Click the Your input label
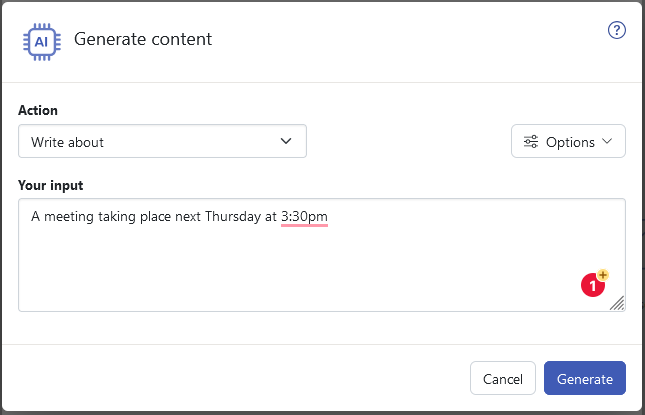The width and height of the screenshot is (645, 415). [x=51, y=185]
